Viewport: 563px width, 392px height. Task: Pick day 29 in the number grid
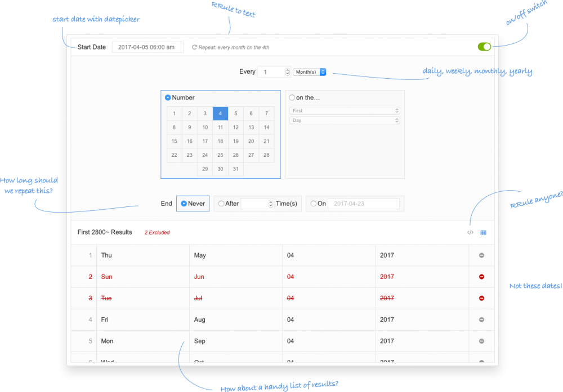(205, 169)
